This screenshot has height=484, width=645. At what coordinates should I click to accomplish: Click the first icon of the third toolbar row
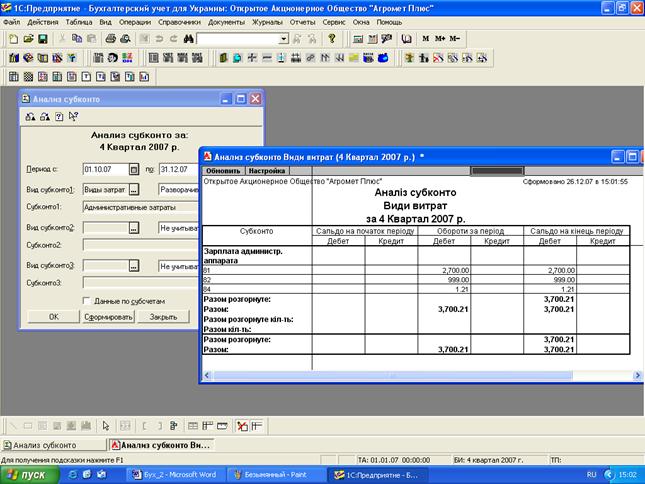pos(14,76)
